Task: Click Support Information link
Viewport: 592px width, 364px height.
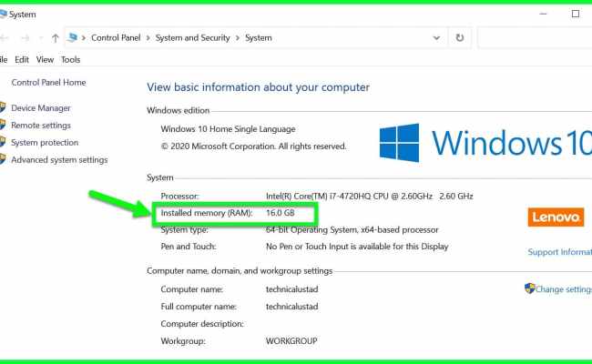Action: click(x=559, y=251)
